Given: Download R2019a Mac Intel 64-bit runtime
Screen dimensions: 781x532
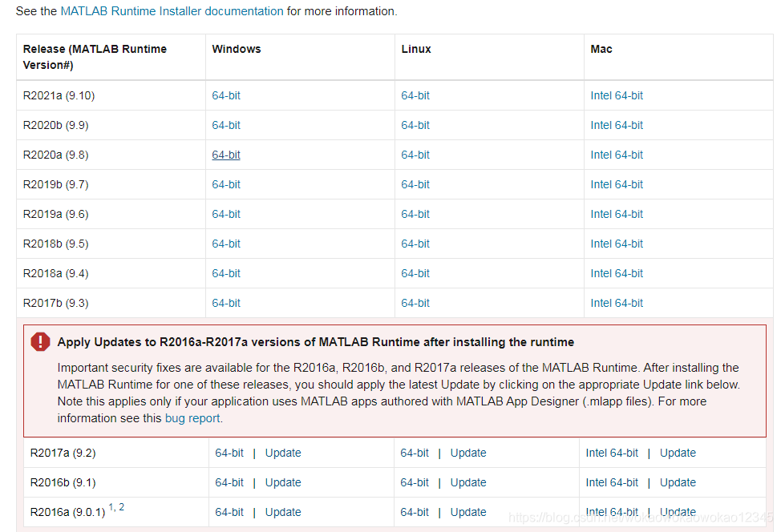Looking at the screenshot, I should [x=617, y=214].
